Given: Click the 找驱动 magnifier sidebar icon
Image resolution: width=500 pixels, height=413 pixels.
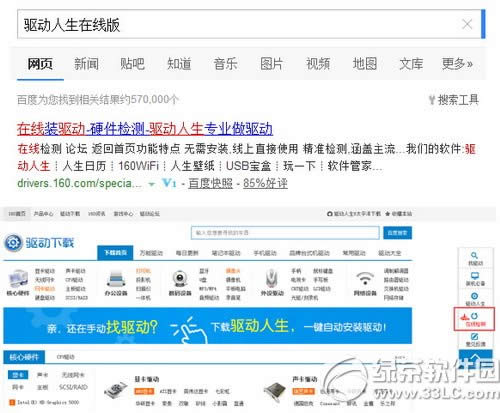Looking at the screenshot, I should (475, 259).
